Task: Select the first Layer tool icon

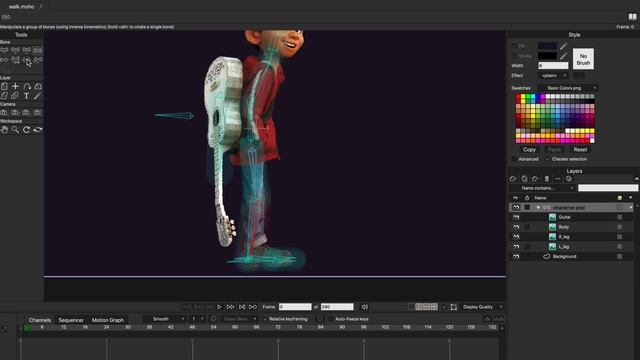Action: click(x=4, y=86)
